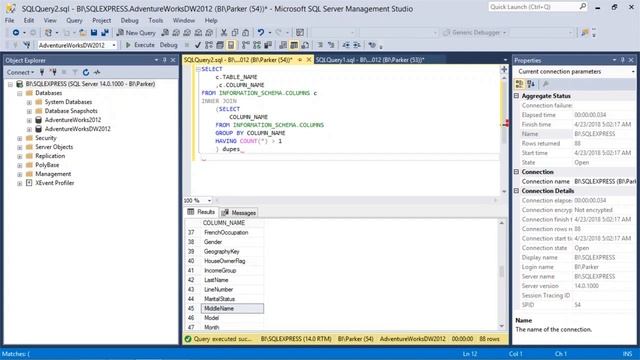
Task: Close the Object Explorer panel
Action: coord(173,60)
